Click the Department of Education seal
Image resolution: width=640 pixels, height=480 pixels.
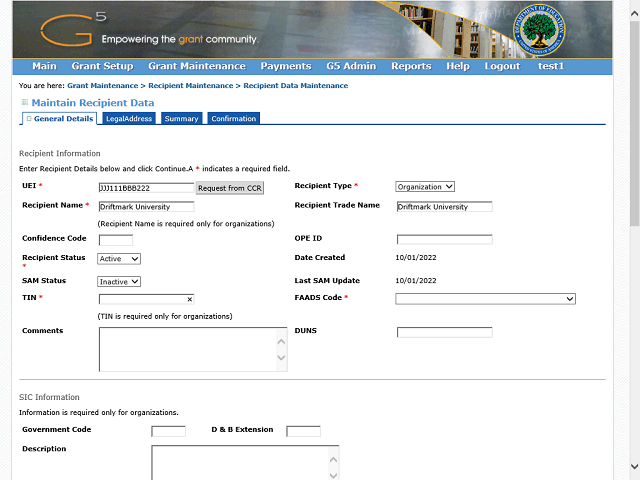coord(539,30)
